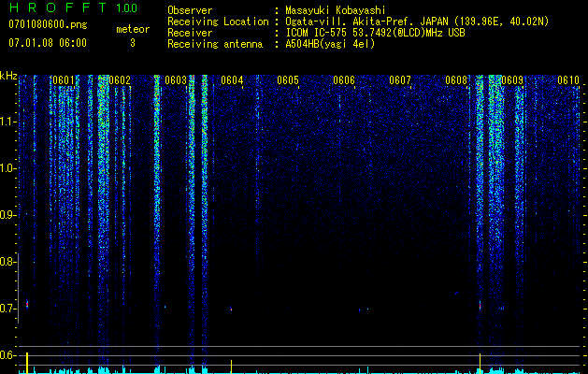588x374 pixels.
Task: Click the 0.7 kHz axis label
Action: [x=8, y=309]
